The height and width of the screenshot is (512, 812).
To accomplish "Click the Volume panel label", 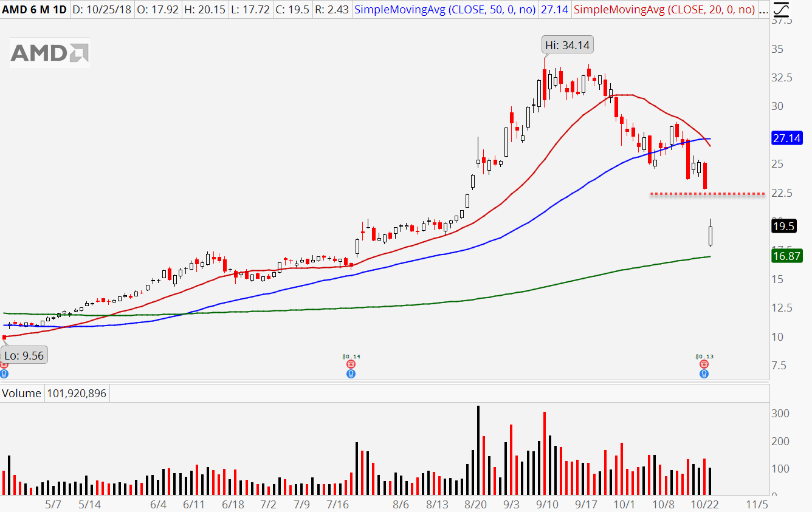I will point(21,394).
